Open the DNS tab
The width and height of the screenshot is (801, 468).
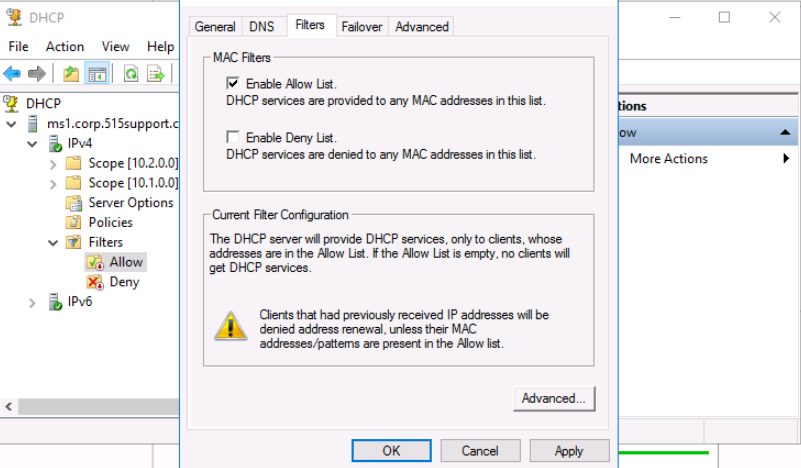(x=262, y=27)
